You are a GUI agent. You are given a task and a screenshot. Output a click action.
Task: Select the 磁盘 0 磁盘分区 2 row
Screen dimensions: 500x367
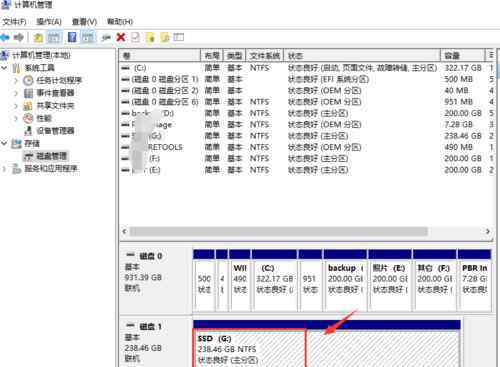coord(307,91)
